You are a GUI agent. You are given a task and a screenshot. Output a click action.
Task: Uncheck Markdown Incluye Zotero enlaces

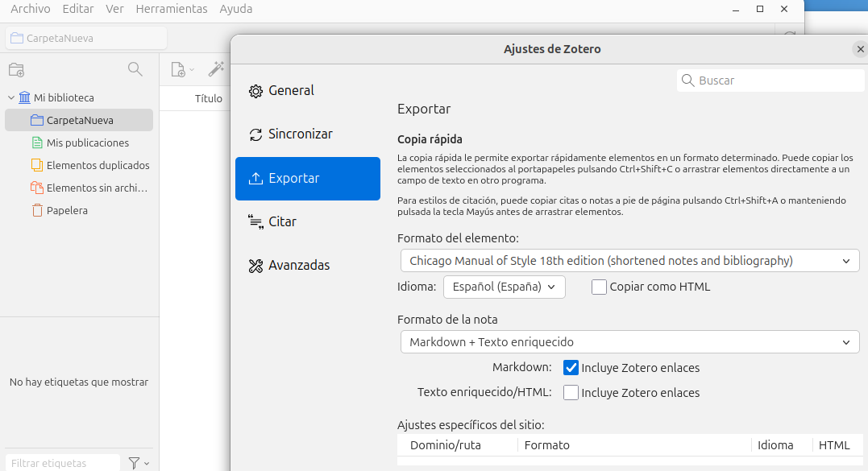tap(571, 368)
